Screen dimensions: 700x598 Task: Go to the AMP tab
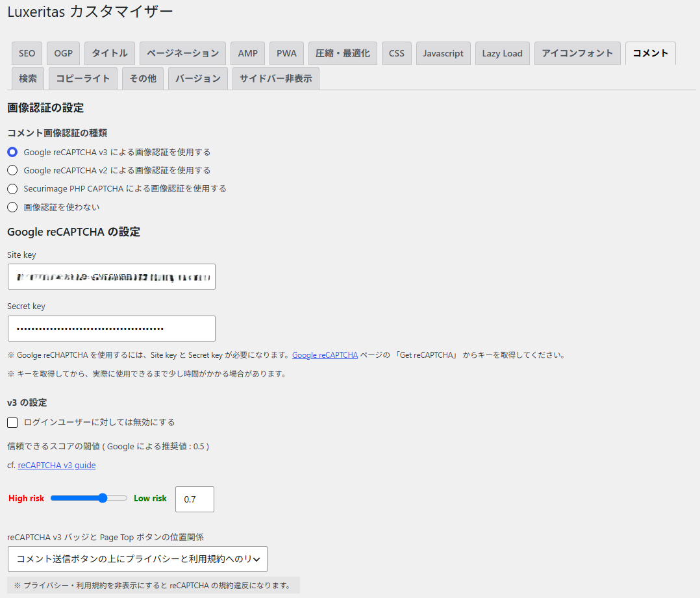click(248, 53)
